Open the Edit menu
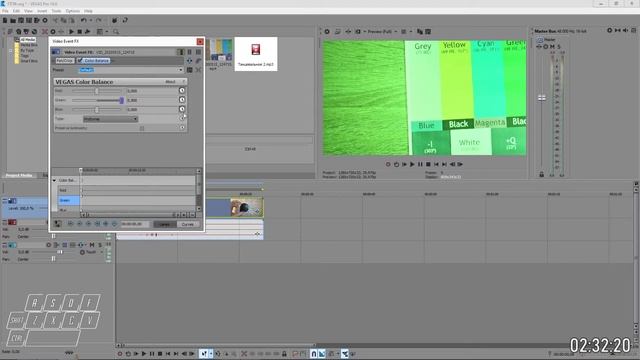Image resolution: width=640 pixels, height=360 pixels. click(x=16, y=11)
